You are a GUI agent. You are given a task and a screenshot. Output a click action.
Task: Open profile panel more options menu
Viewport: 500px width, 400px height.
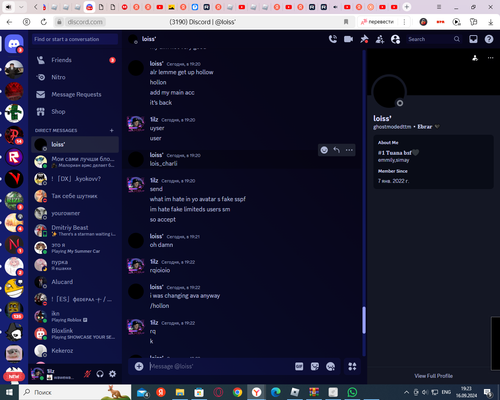[x=490, y=58]
